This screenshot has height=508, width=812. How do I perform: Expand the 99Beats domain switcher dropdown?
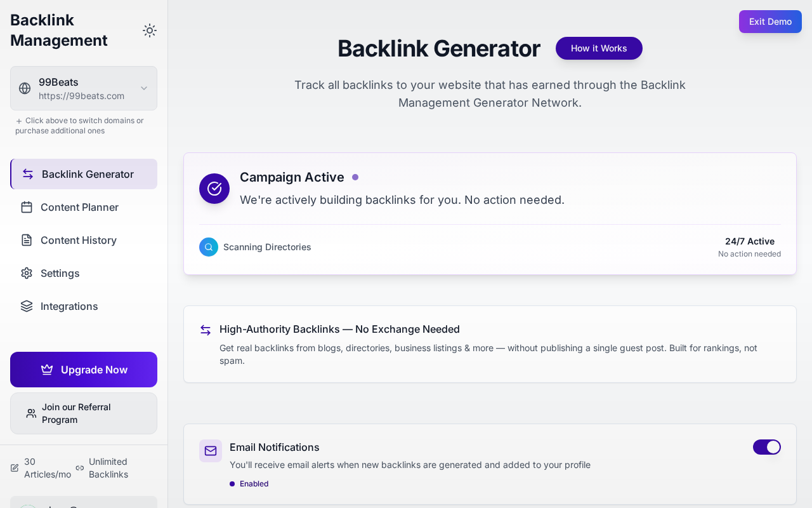click(x=144, y=88)
